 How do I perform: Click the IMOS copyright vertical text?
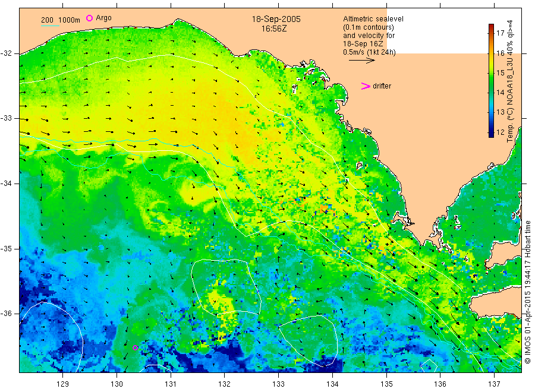(x=527, y=292)
